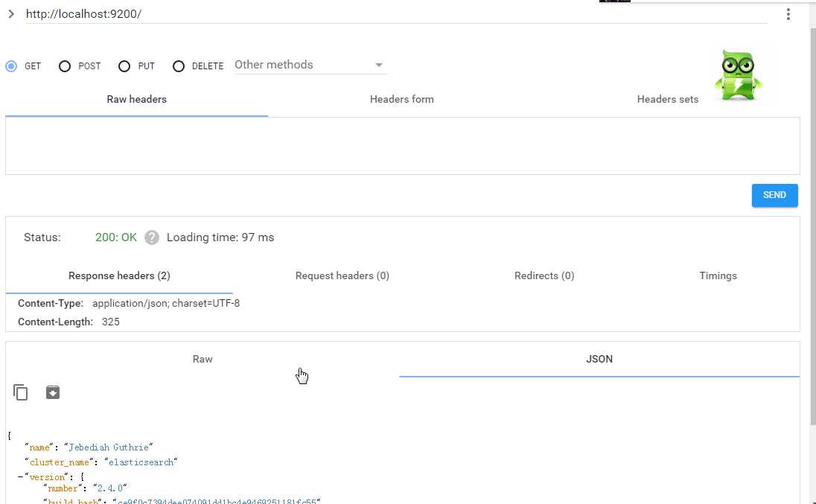The height and width of the screenshot is (504, 816).
Task: Click inside raw headers text area
Action: pyautogui.click(x=402, y=146)
